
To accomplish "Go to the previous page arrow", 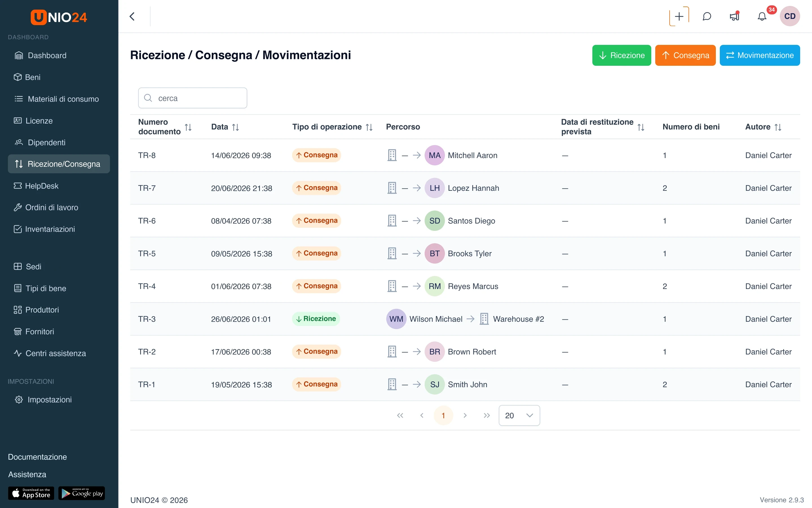I will 422,416.
